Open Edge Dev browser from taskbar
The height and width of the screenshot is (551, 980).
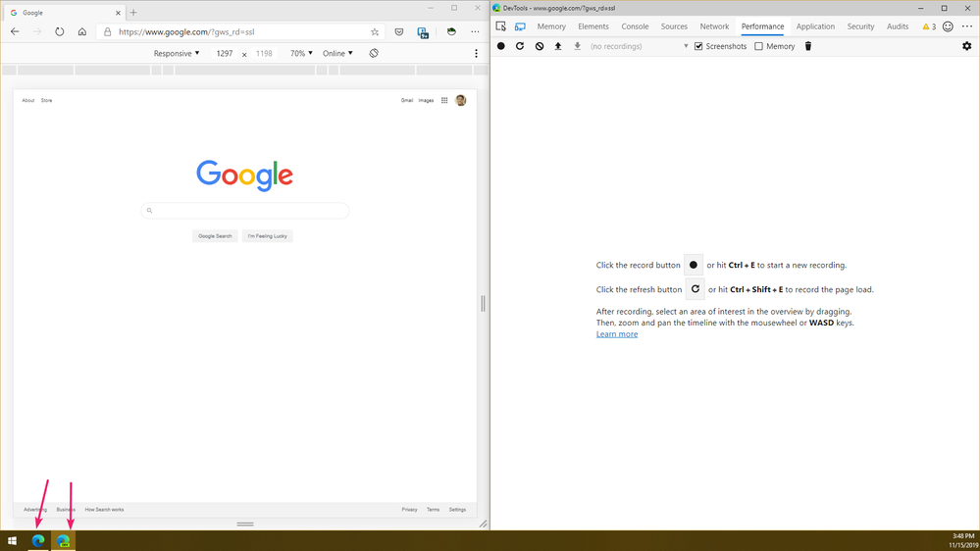63,541
